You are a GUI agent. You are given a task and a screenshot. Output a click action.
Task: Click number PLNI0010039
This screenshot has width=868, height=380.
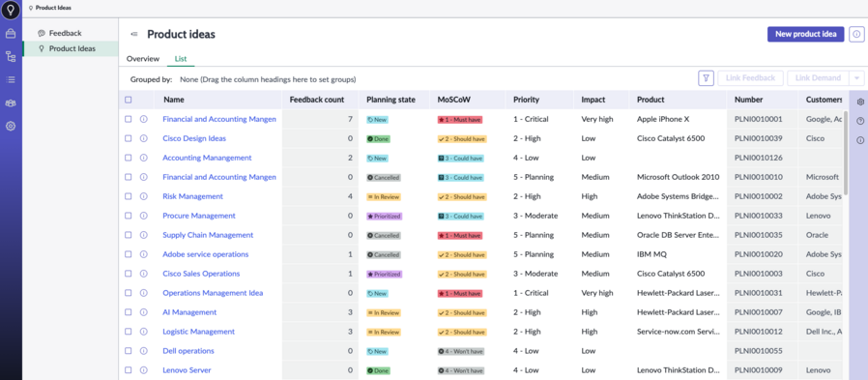(x=759, y=138)
